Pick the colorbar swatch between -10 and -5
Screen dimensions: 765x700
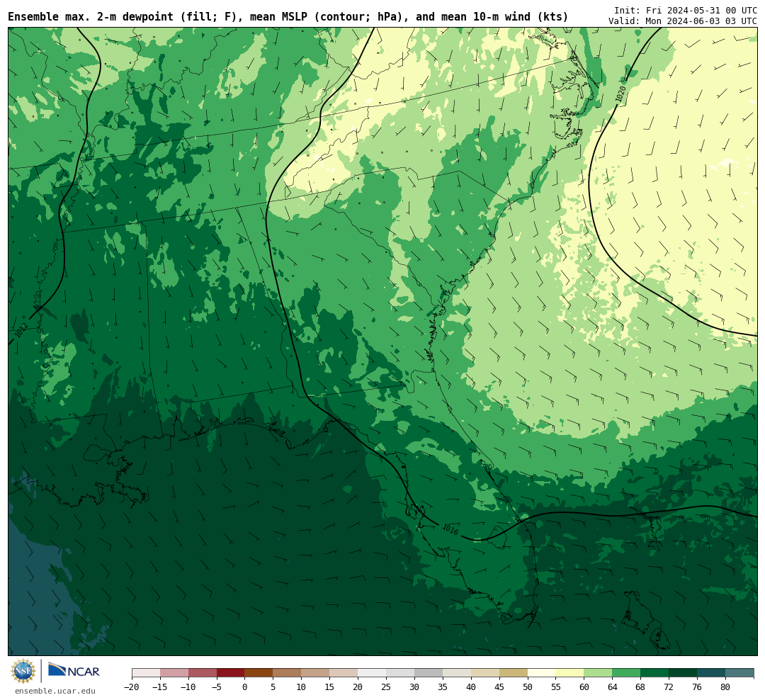(x=203, y=673)
